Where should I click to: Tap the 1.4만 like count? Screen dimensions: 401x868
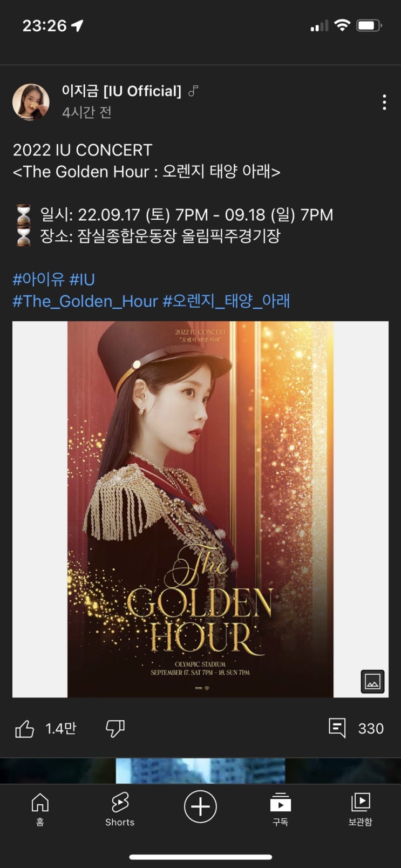pos(60,729)
